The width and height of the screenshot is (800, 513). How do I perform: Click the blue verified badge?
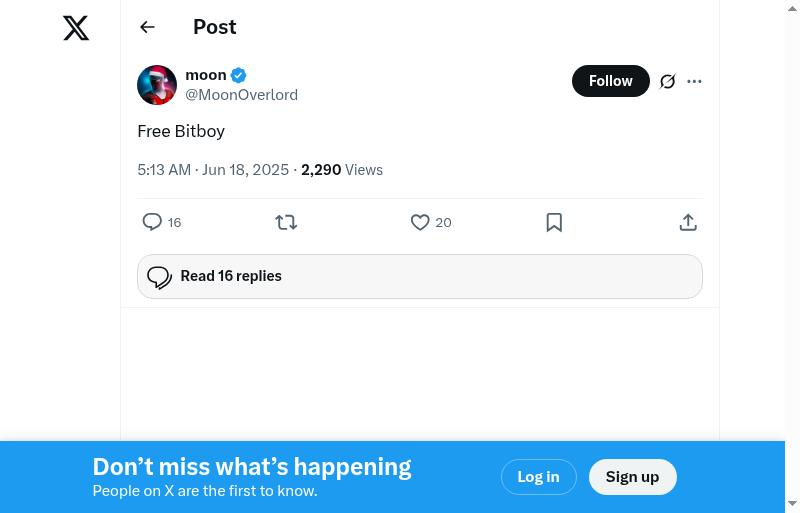[x=239, y=75]
